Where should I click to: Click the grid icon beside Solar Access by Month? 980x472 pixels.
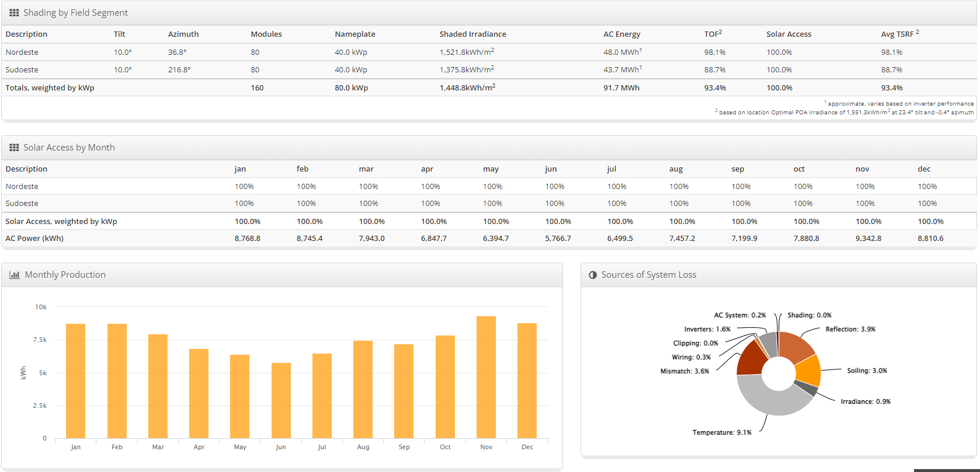coord(14,148)
